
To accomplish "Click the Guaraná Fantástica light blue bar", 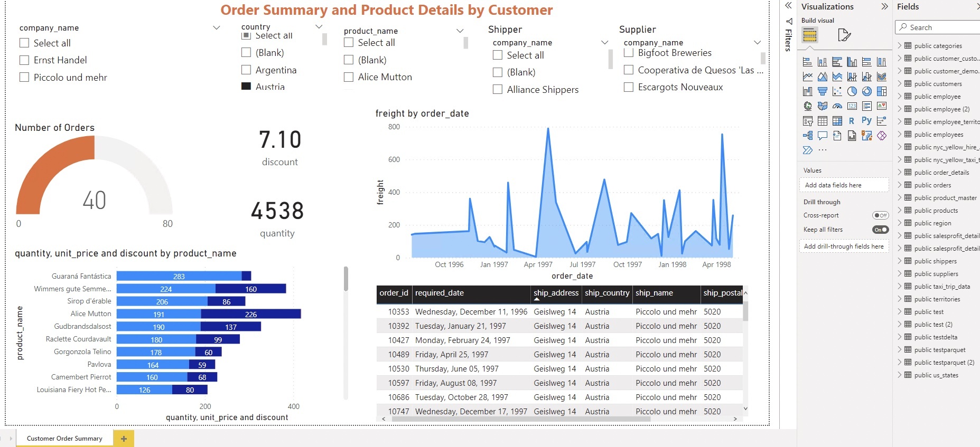I will tap(179, 276).
